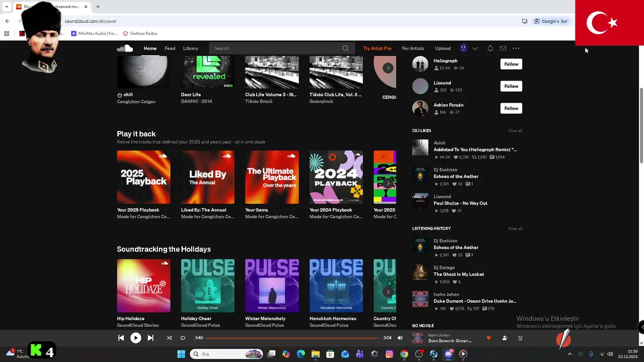Screen dimensions: 644x362
Task: Click the page vertical scrollbar
Action: coord(641,126)
